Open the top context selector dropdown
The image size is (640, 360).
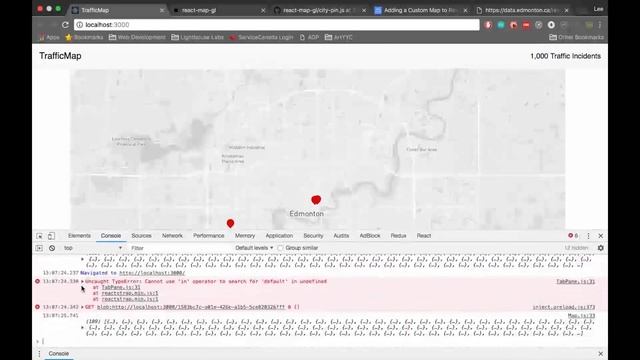coord(93,248)
